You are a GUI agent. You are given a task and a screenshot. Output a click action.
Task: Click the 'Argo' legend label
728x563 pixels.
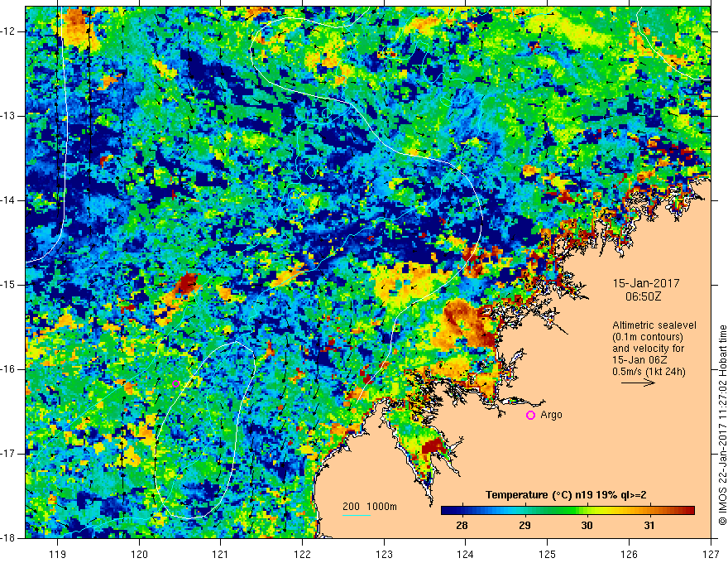551,415
